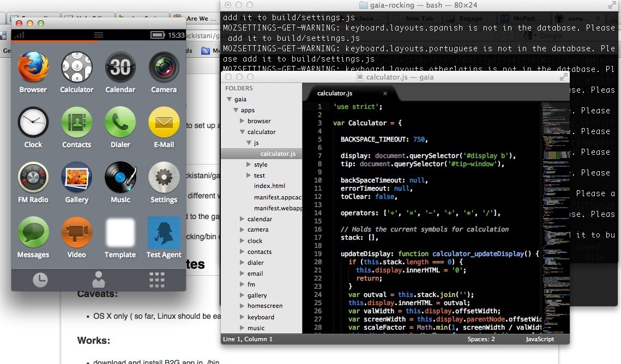Open the Messages app icon
The width and height of the screenshot is (621, 364).
point(33,232)
